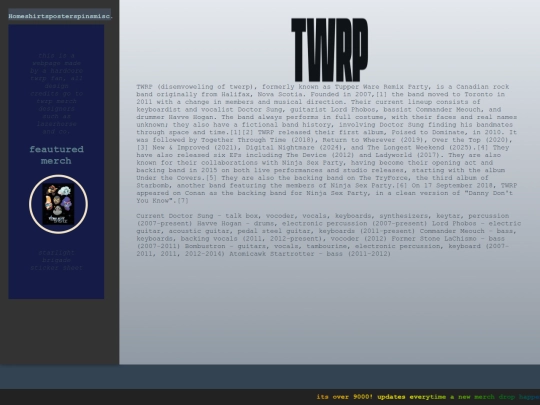This screenshot has height=405, width=540.
Task: Click 'Current Doctor Sung' members text
Action: coord(175,216)
